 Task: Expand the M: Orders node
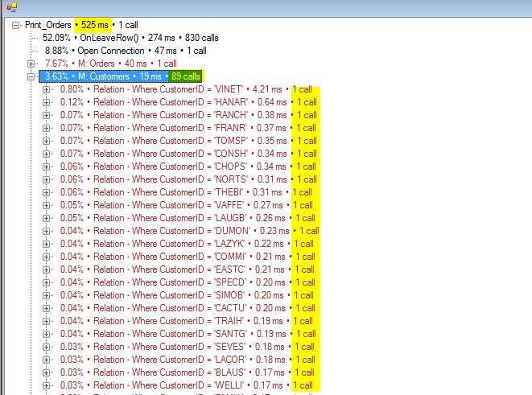click(31, 64)
